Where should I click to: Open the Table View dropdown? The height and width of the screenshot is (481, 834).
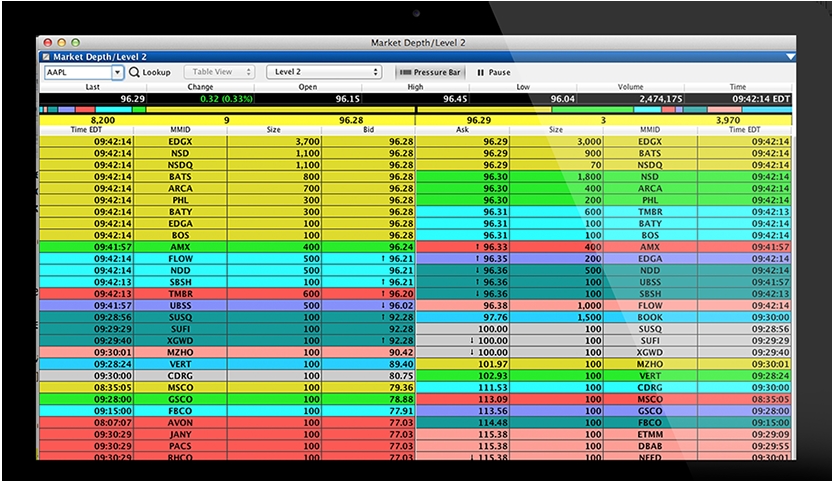219,72
